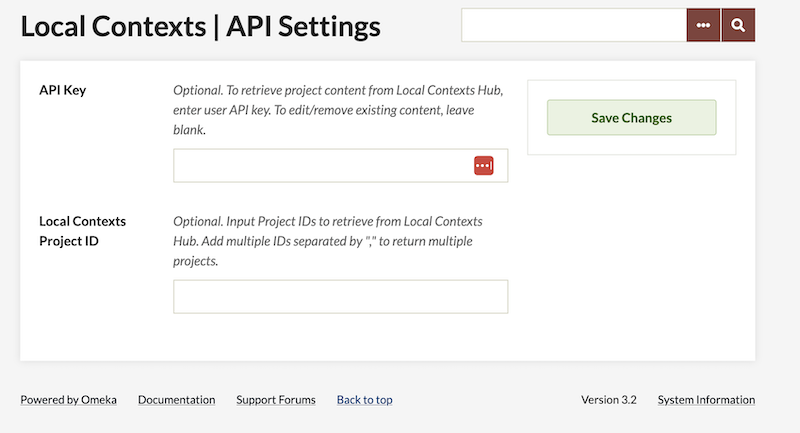Select the Local Contexts Project ID input
Viewport: 800px width, 433px height.
pyautogui.click(x=340, y=297)
